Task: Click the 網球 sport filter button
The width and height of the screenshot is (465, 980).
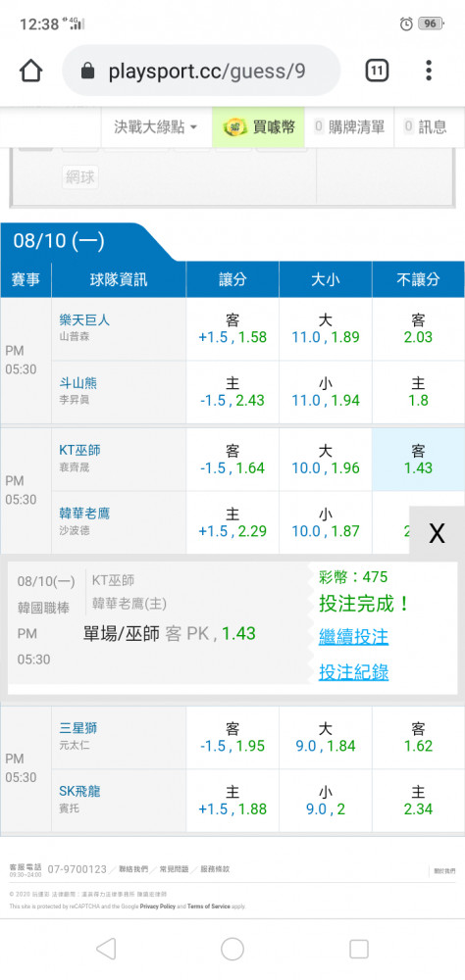Action: [80, 177]
